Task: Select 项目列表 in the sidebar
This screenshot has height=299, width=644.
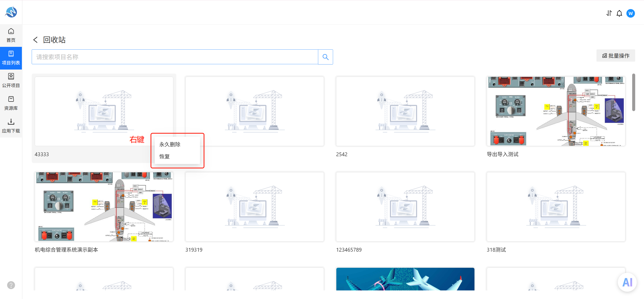Action: (11, 58)
